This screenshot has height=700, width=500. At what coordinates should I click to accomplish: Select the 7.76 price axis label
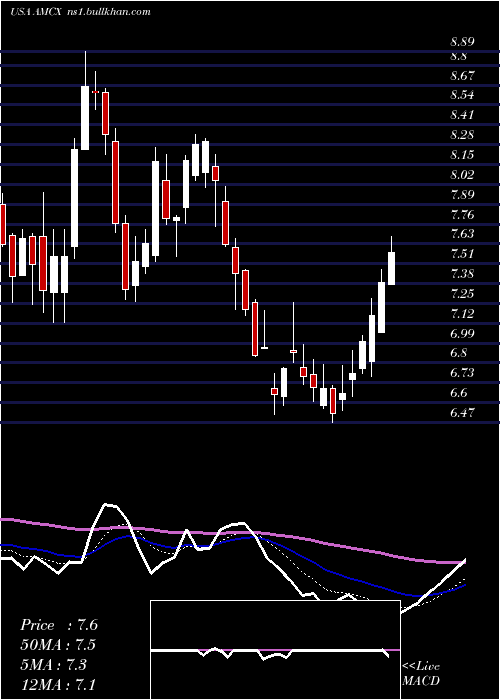tap(462, 214)
